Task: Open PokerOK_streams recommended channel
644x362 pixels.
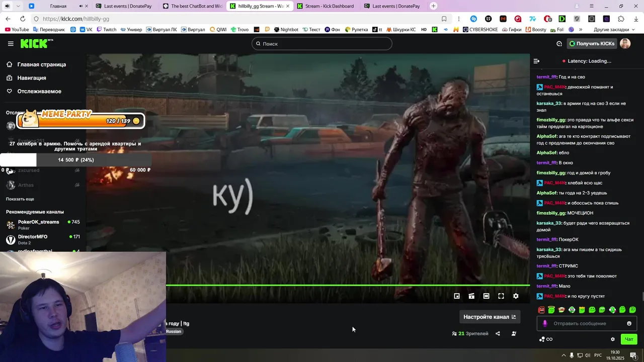Action: (43, 225)
